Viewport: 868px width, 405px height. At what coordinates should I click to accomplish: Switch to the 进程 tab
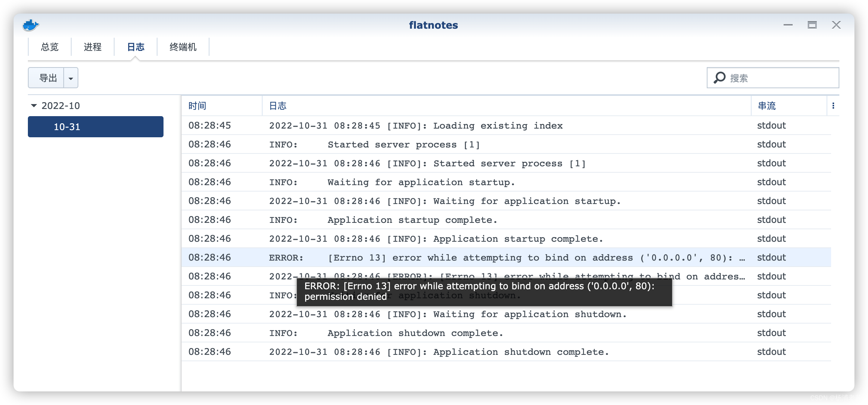click(93, 47)
